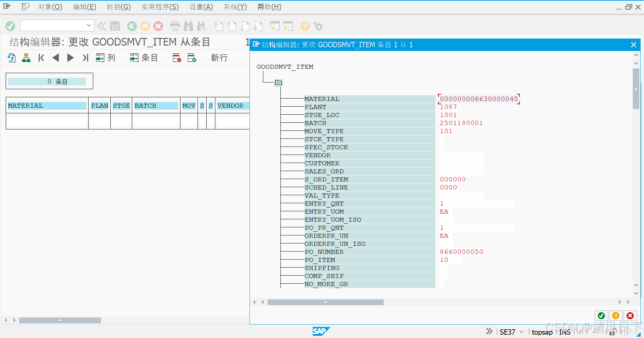Viewport: 644px width, 338px height.
Task: Click the Insert Row icon
Action: (192, 58)
